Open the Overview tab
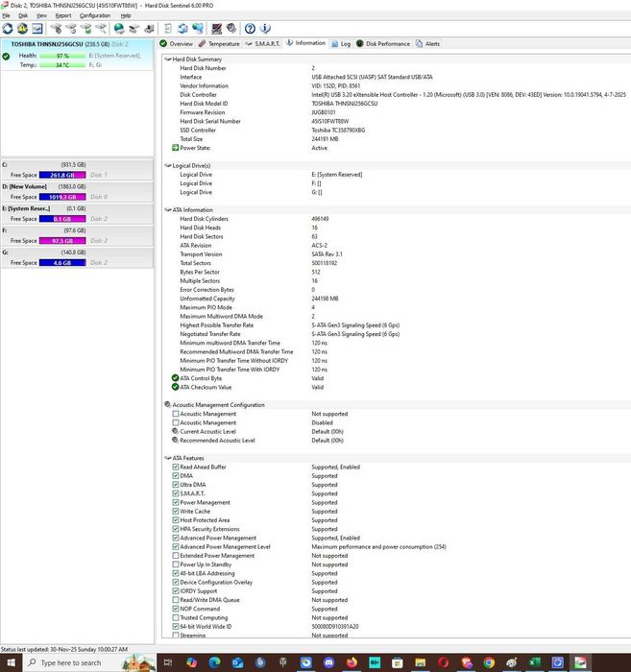 click(176, 44)
